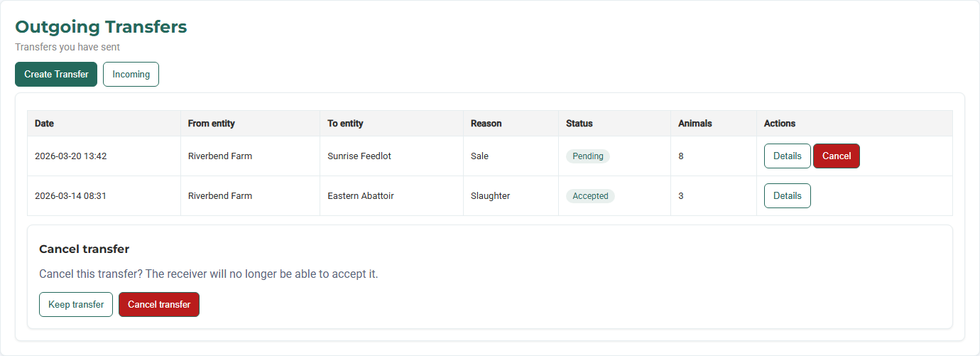Confirm with the red Cancel transfer button
Viewport: 980px width, 356px height.
(159, 305)
